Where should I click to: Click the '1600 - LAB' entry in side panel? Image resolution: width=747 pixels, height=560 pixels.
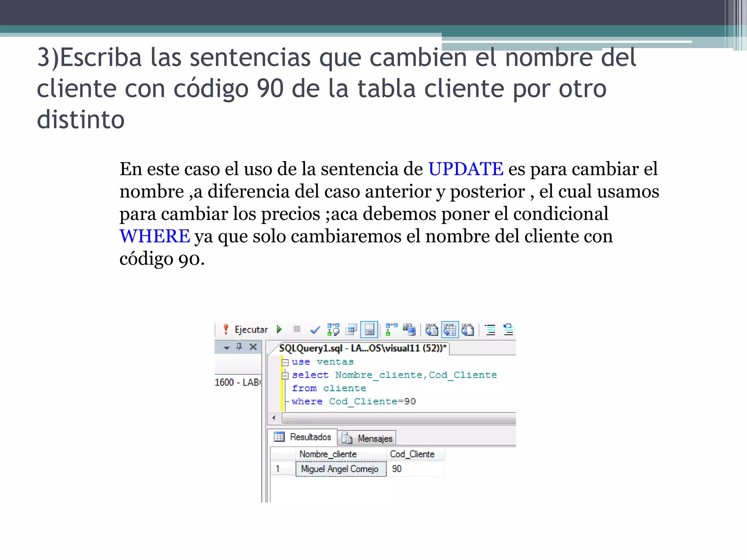pos(237,382)
